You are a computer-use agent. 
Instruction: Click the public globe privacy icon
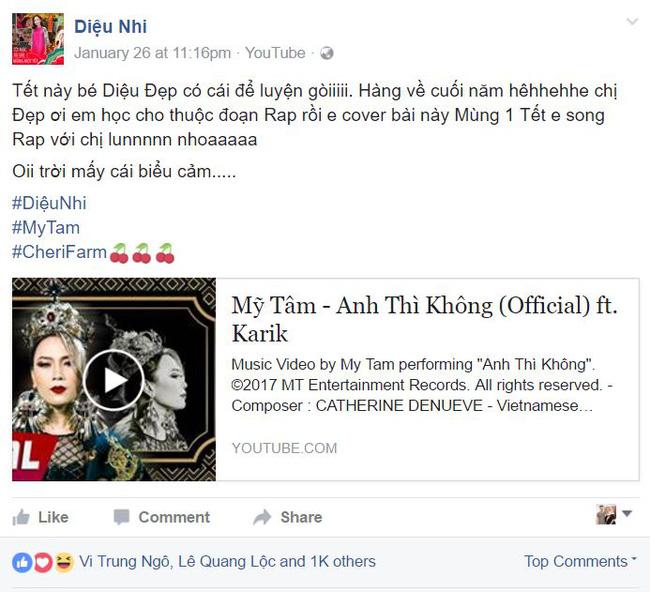point(327,53)
